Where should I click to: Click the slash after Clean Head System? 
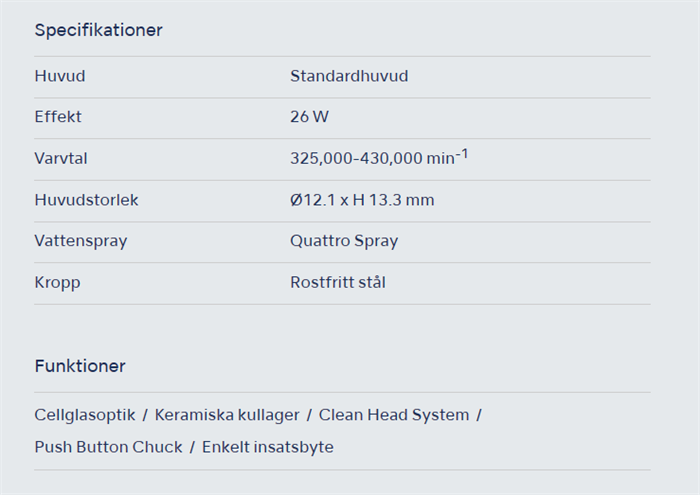click(479, 414)
